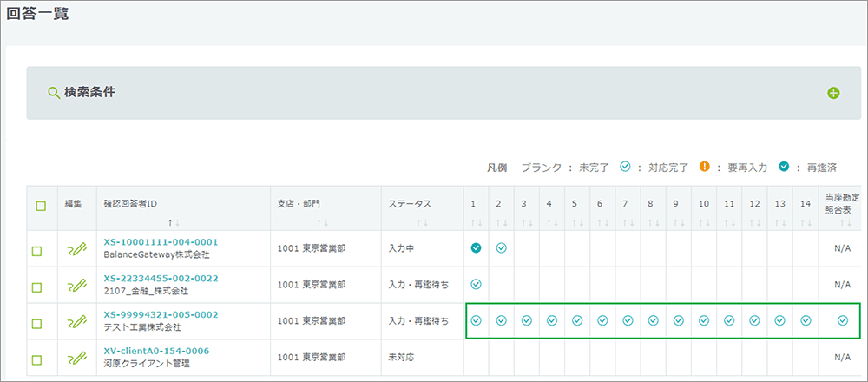Click check in テスト工業 row 当座勘定照合表 column

click(x=843, y=320)
